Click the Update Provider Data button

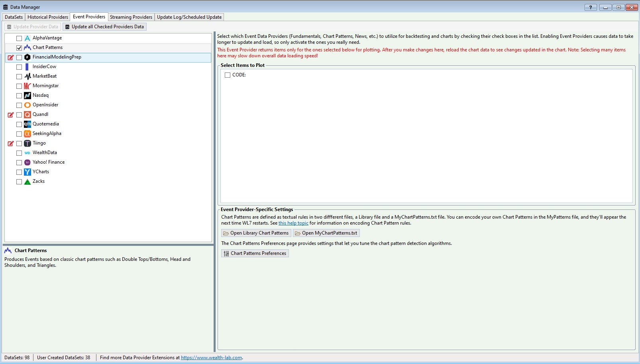coord(33,27)
